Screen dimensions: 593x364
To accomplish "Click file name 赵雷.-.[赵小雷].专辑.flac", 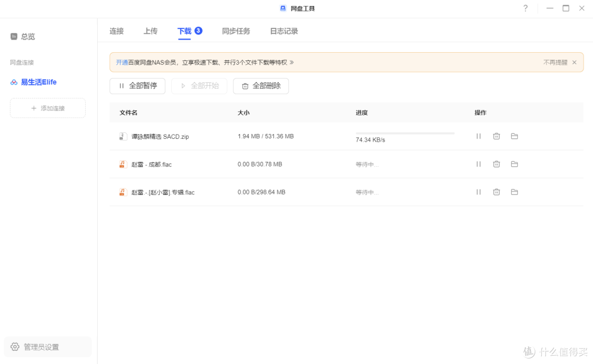I will tap(163, 192).
